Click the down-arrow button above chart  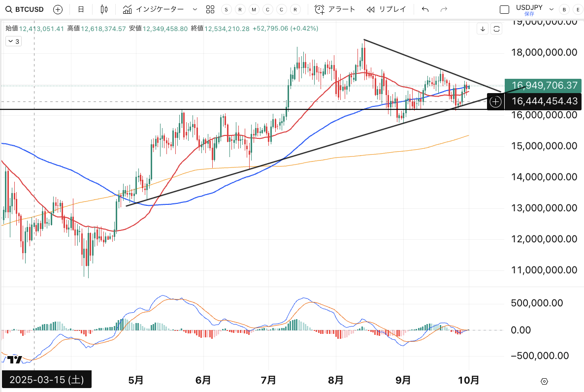click(483, 29)
